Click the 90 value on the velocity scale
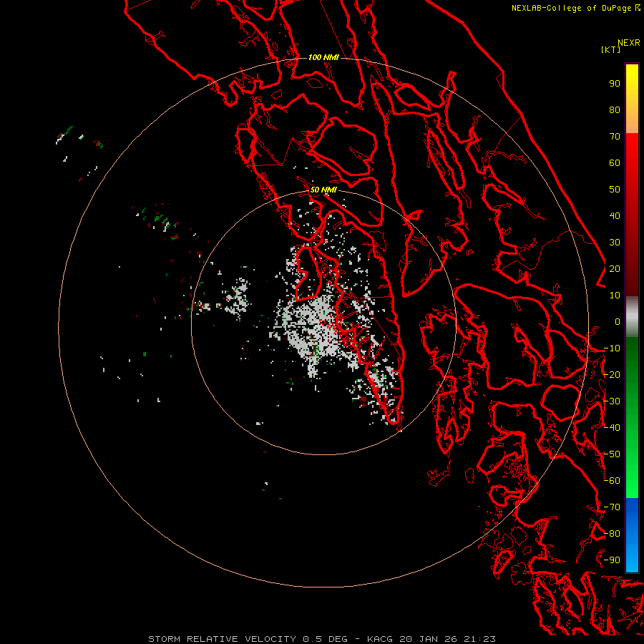Screen dimensions: 644x644 [615, 84]
